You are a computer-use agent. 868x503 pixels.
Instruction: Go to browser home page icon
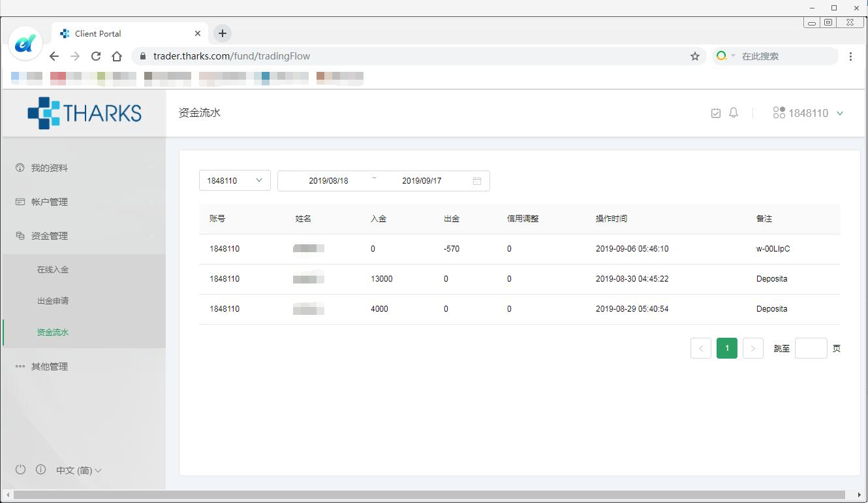coord(117,56)
